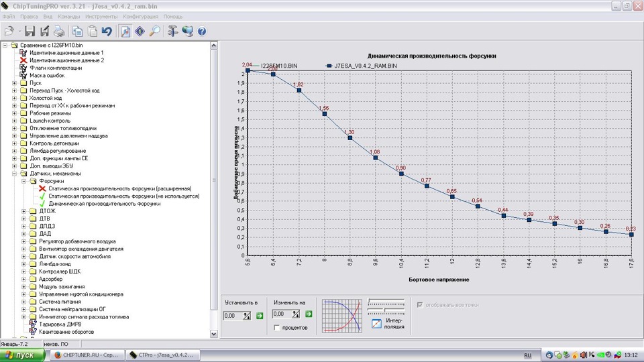The width and height of the screenshot is (644, 362).
Task: Click the Save As floppy-with-pen icon
Action: click(x=44, y=32)
